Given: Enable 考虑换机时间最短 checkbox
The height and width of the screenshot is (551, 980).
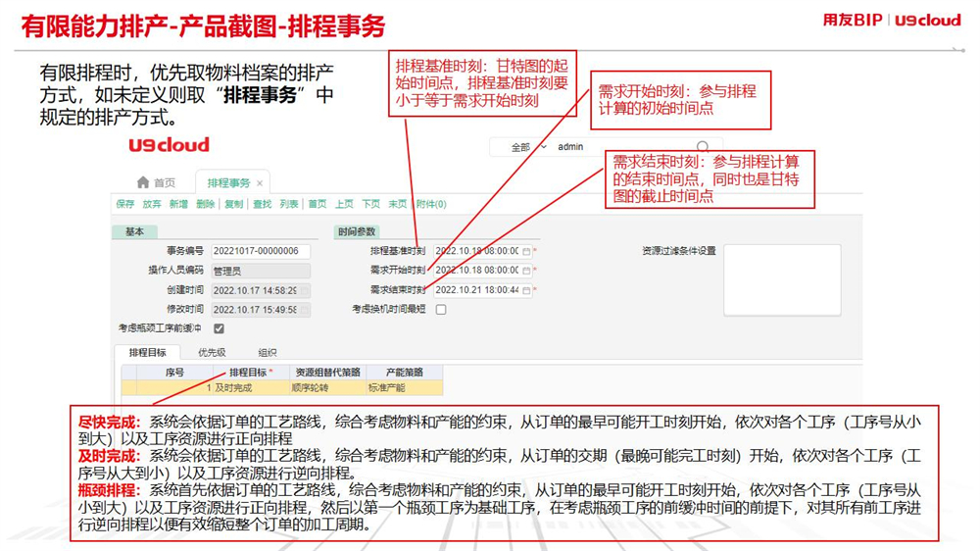Looking at the screenshot, I should pos(441,309).
